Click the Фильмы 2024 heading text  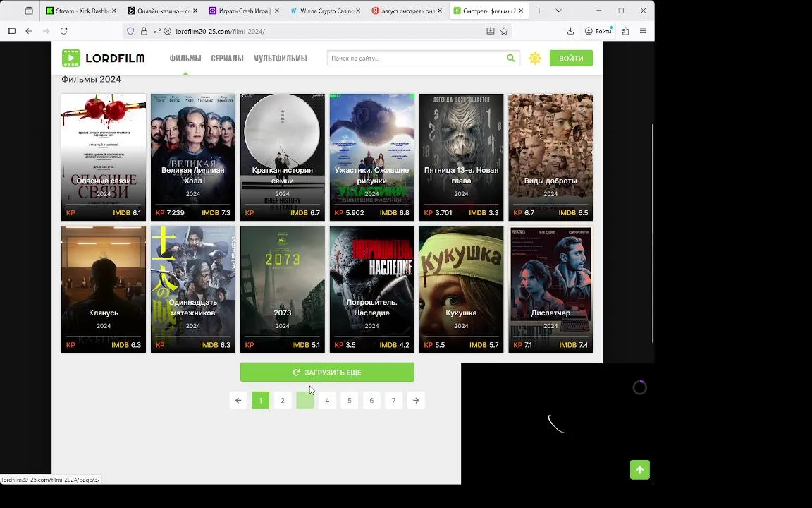coord(91,79)
